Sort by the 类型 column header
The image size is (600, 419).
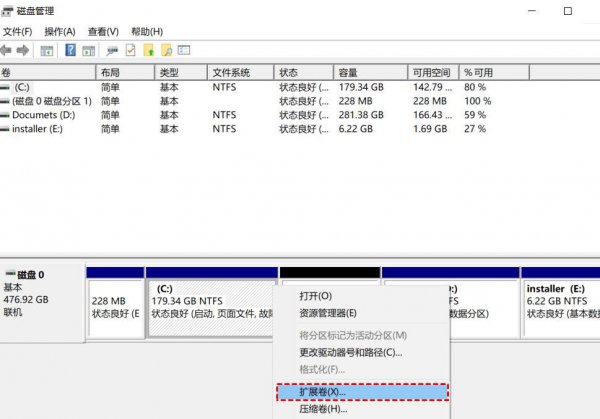(181, 72)
